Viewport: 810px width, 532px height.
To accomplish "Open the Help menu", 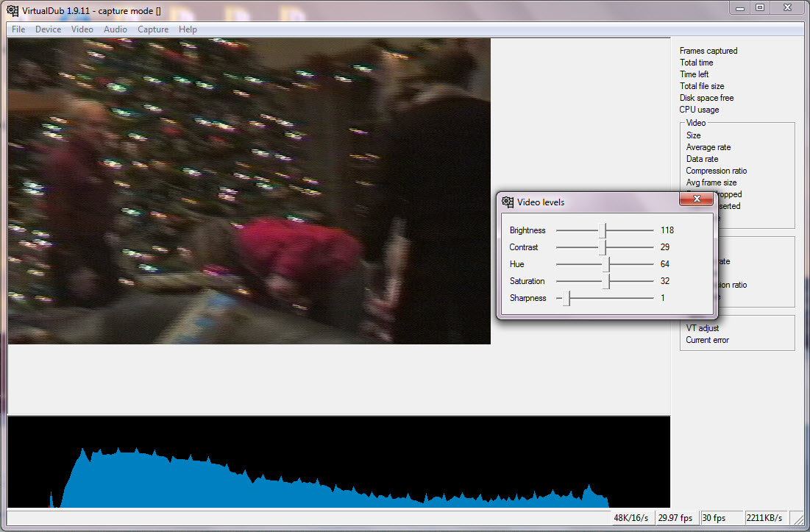I will [188, 29].
